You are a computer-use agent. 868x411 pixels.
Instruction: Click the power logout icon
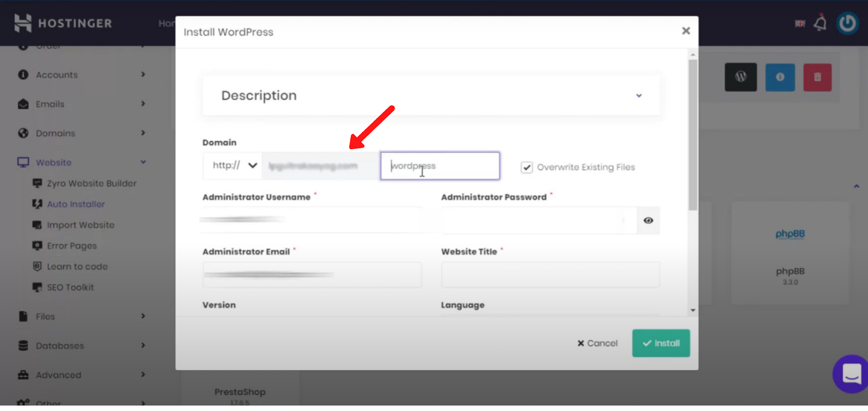tap(847, 23)
